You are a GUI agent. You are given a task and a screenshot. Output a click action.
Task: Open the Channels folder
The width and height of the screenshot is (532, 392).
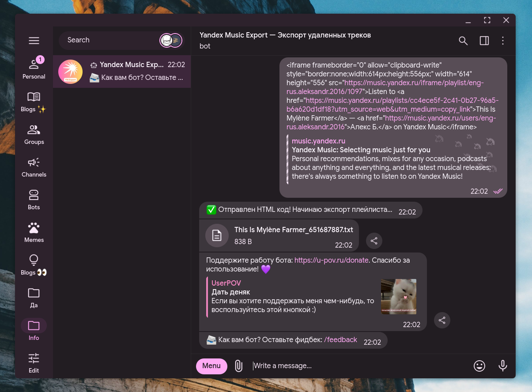[34, 167]
